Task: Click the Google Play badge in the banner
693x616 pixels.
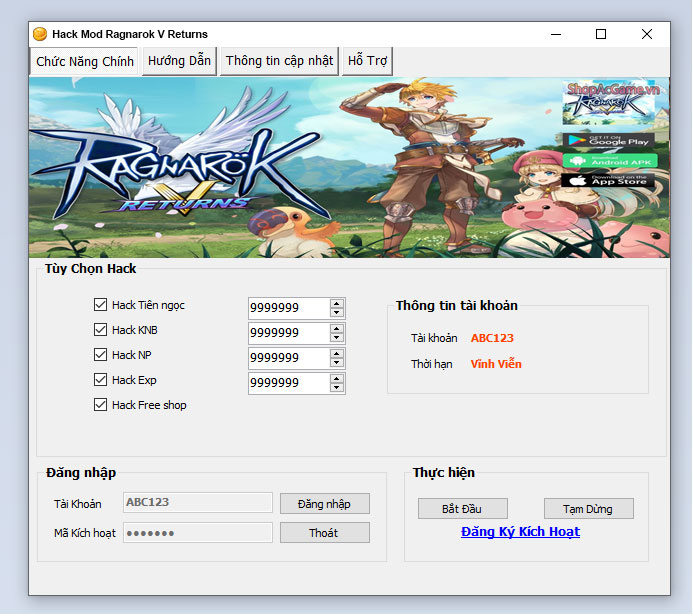Action: 609,141
